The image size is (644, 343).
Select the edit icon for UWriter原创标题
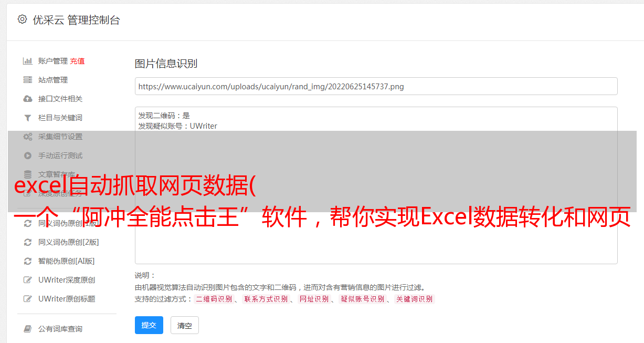28,299
